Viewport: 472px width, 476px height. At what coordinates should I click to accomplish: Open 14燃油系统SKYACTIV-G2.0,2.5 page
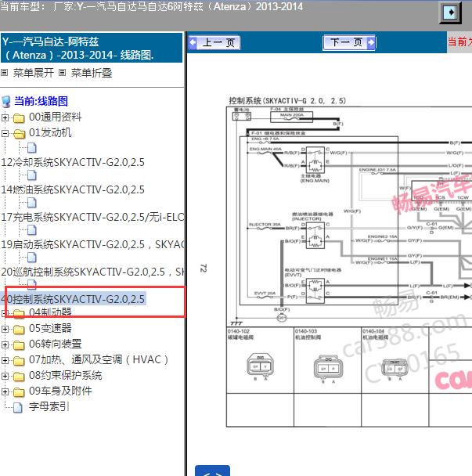click(x=73, y=189)
